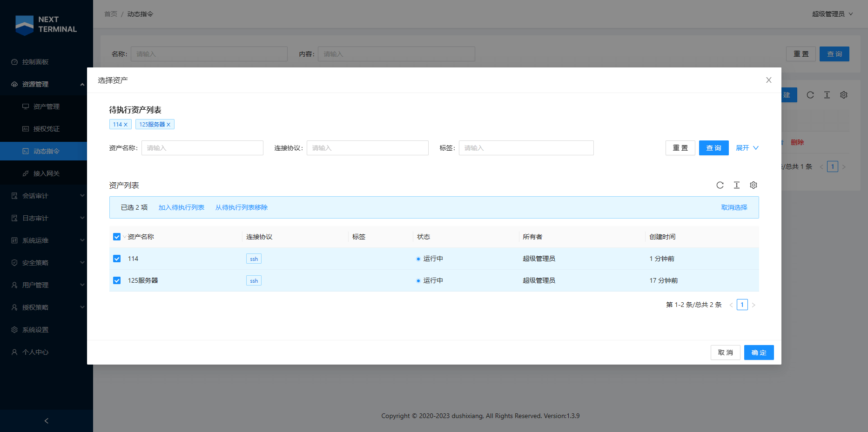Open the density (row height) icon in asset list

pyautogui.click(x=737, y=185)
